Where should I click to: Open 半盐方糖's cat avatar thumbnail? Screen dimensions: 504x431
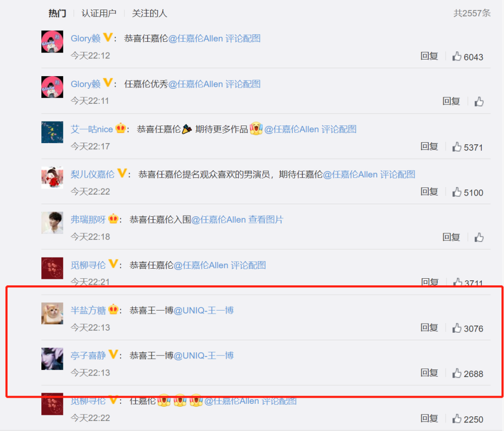[52, 314]
